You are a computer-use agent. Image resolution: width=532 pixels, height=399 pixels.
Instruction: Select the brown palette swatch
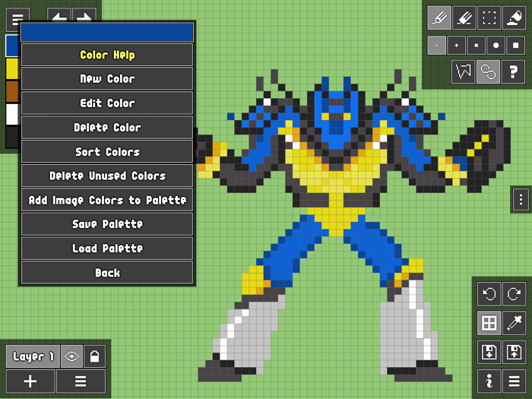point(12,92)
